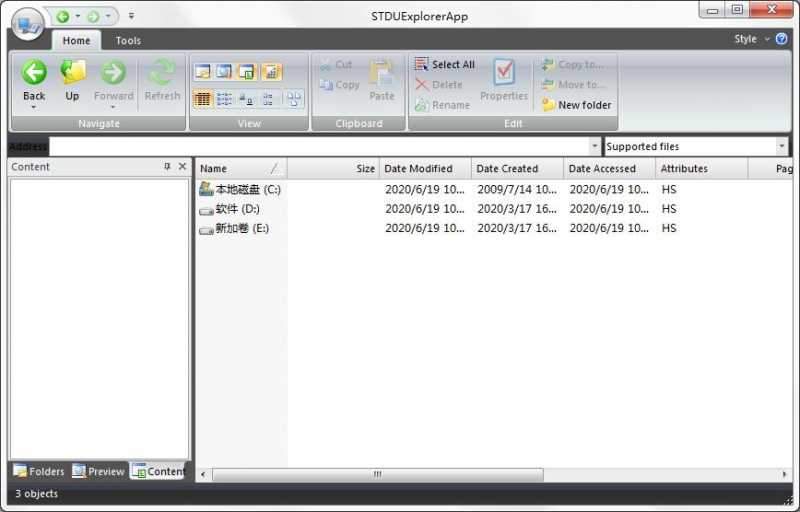Switch to Thumbnails view mode

294,99
